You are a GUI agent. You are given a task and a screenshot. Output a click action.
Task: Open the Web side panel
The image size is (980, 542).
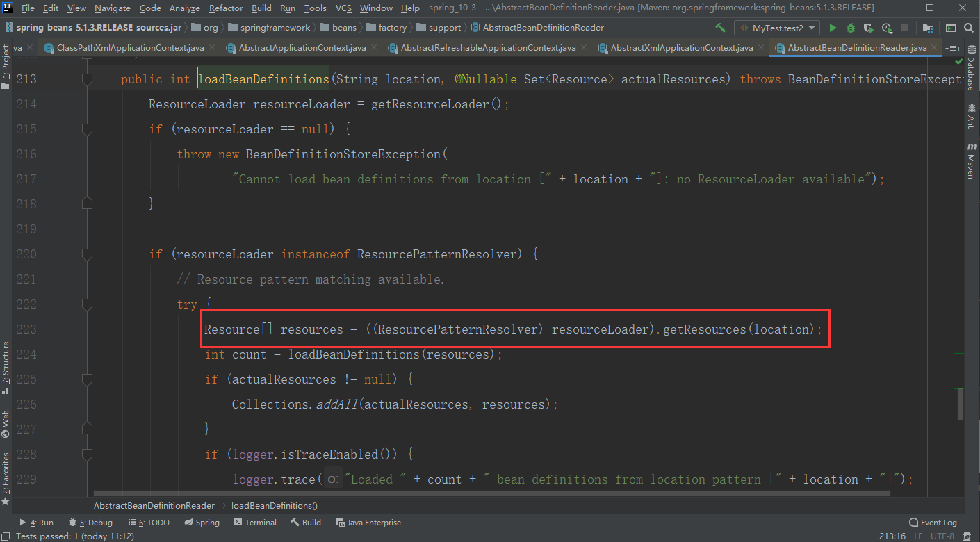pyautogui.click(x=6, y=424)
